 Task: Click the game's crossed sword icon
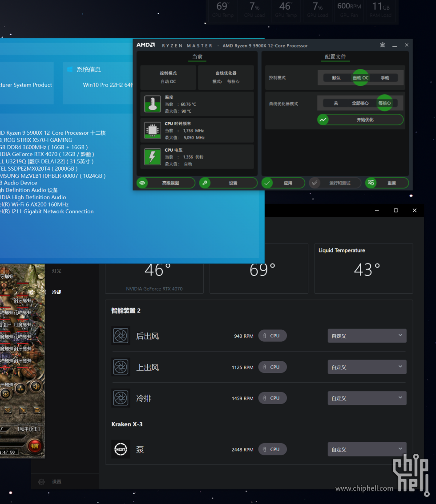point(23,410)
